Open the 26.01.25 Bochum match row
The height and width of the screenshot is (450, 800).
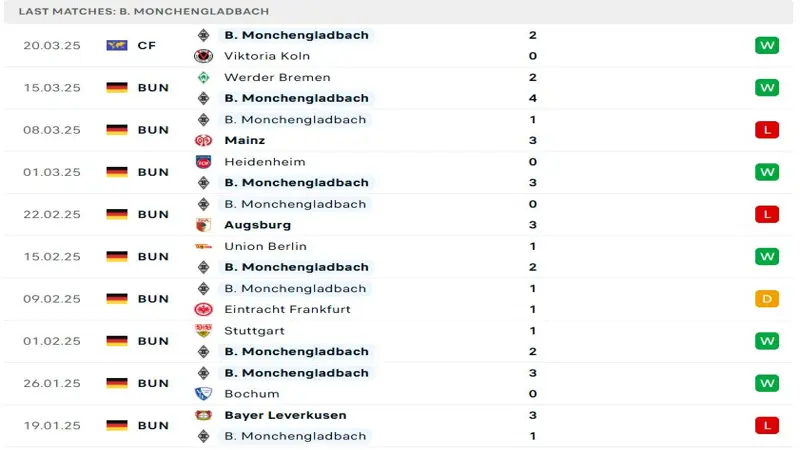(x=398, y=384)
